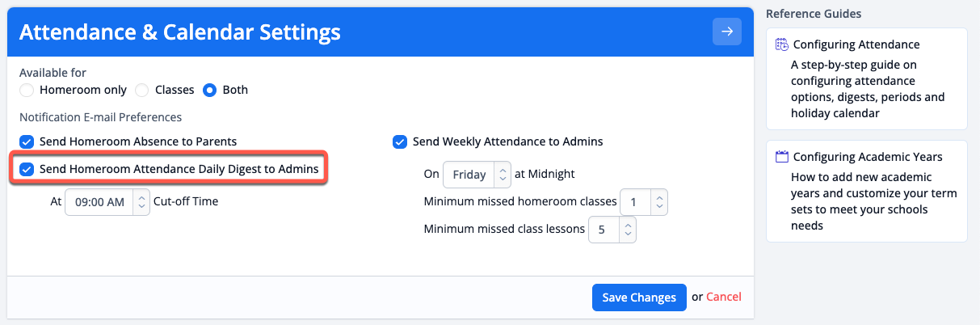Select the Homeroom only radio button
Viewport: 980px width, 325px height.
[27, 90]
